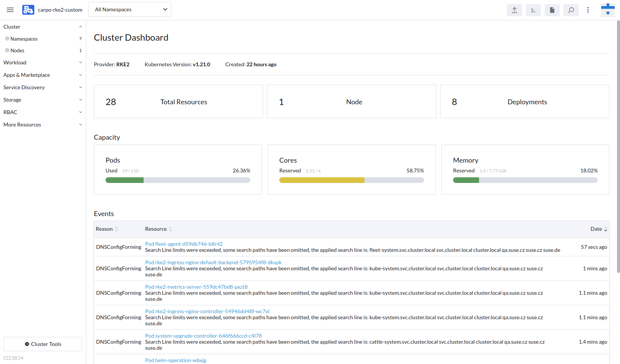Image resolution: width=620 pixels, height=364 pixels.
Task: Click the Cluster Tools gear icon
Action: 27,344
